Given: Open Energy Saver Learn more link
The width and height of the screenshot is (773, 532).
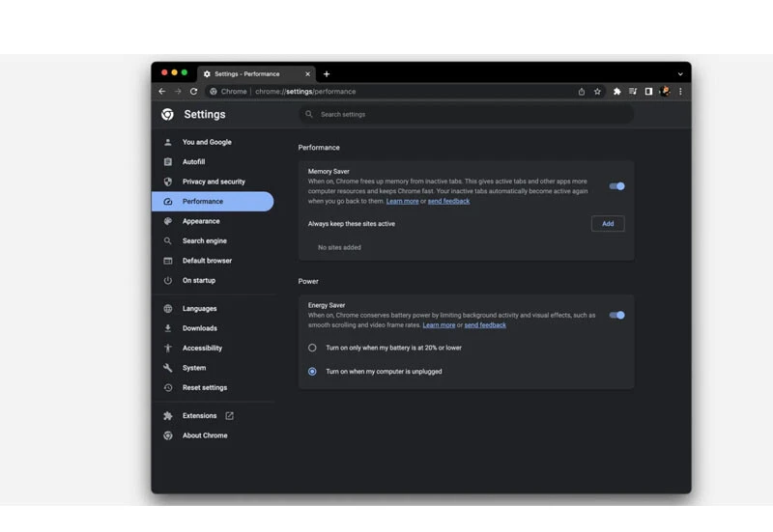Looking at the screenshot, I should (x=439, y=325).
